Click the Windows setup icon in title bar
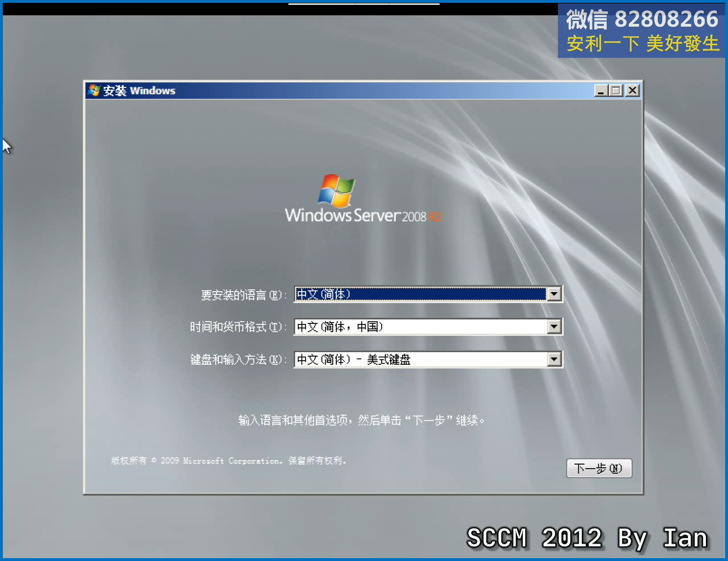The image size is (728, 561). (94, 91)
